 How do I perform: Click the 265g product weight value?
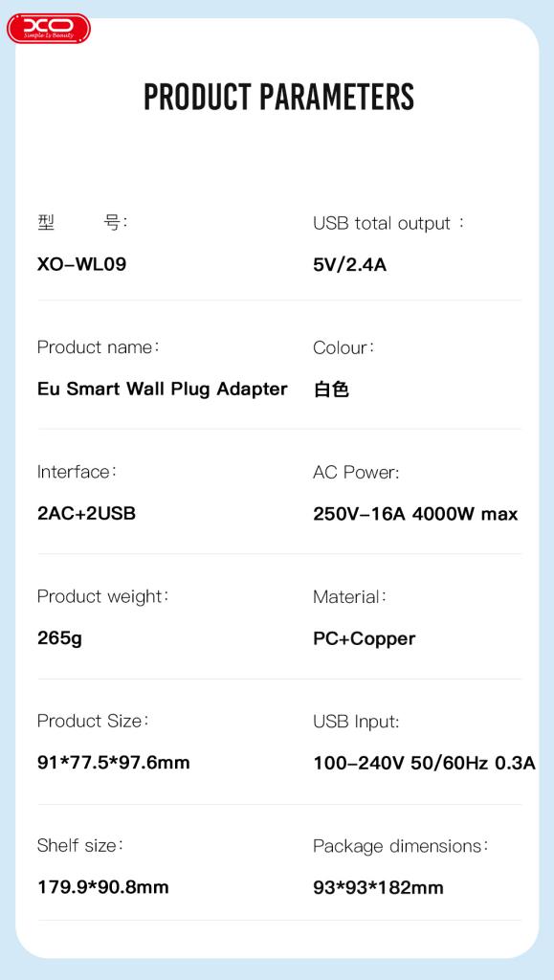(x=59, y=638)
